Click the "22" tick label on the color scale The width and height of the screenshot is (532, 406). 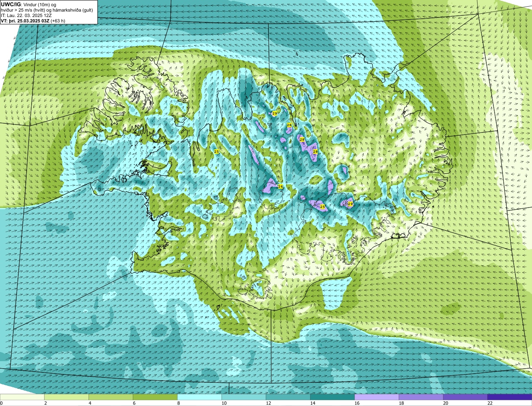(490, 403)
